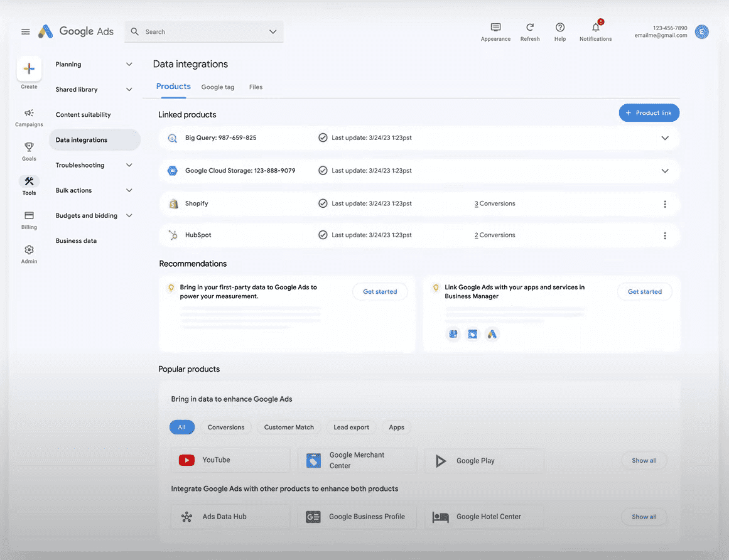Click the search magnifier icon

pos(135,31)
